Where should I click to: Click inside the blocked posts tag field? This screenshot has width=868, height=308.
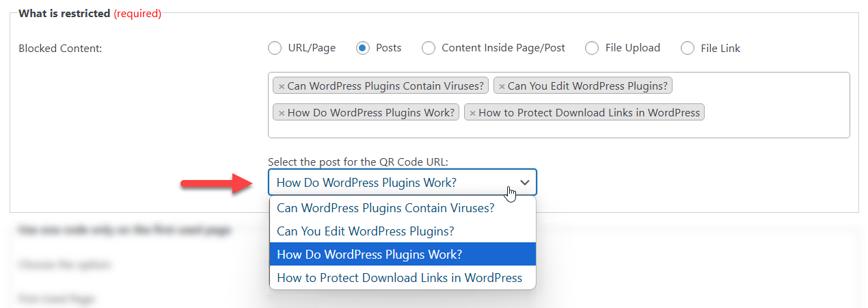558,105
